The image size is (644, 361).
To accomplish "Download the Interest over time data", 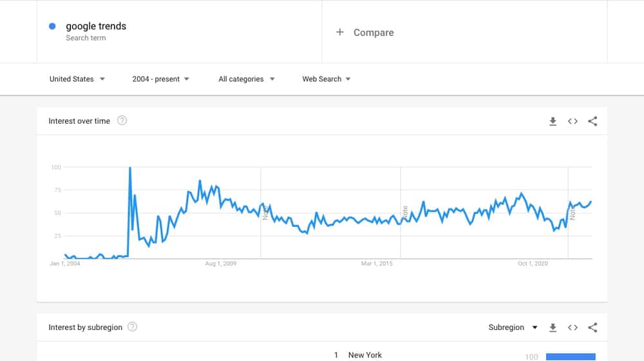I will tap(553, 121).
